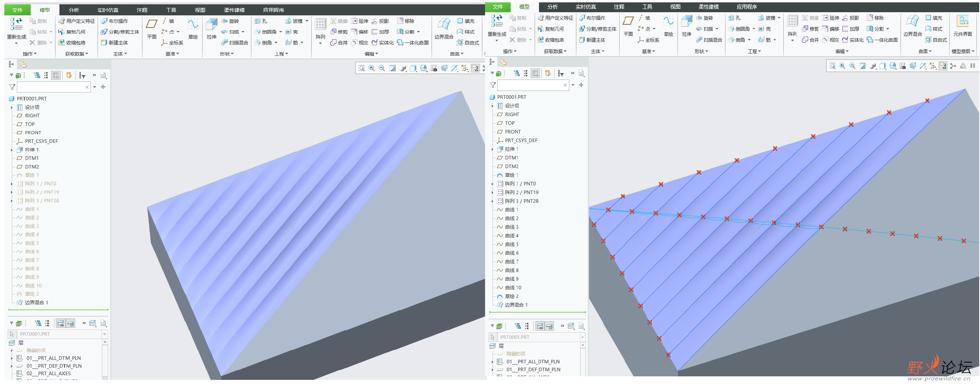Image resolution: width=980 pixels, height=385 pixels.
Task: Expand 01__PRT_ALL_DTM_PLN layer in right window
Action: [492, 362]
